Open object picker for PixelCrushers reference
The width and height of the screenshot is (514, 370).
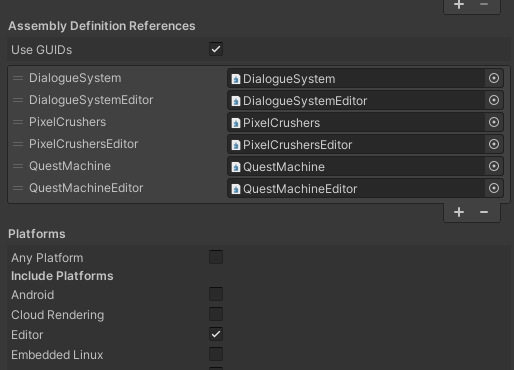[494, 122]
